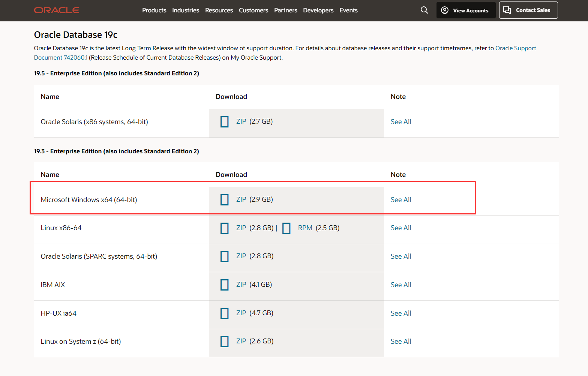Click download icon for Solaris x86 ZIP

pyautogui.click(x=225, y=122)
